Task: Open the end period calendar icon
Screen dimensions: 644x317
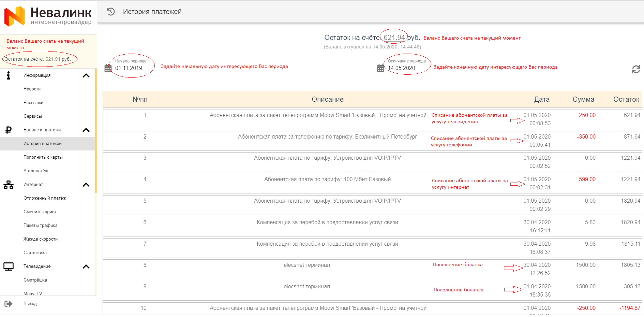Action: [x=380, y=69]
